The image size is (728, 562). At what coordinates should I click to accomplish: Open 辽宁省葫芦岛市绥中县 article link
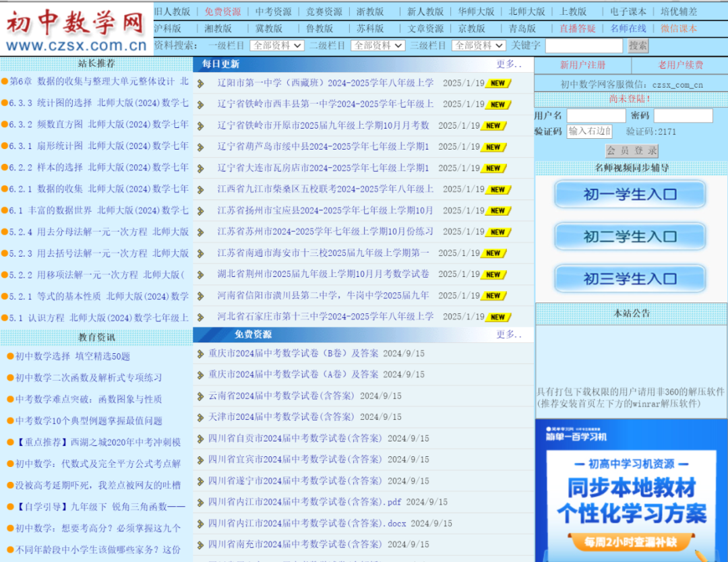[x=323, y=147]
